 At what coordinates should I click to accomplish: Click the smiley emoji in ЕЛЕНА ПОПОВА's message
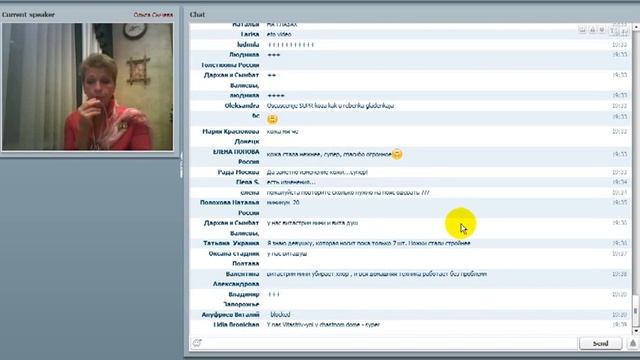pos(397,154)
